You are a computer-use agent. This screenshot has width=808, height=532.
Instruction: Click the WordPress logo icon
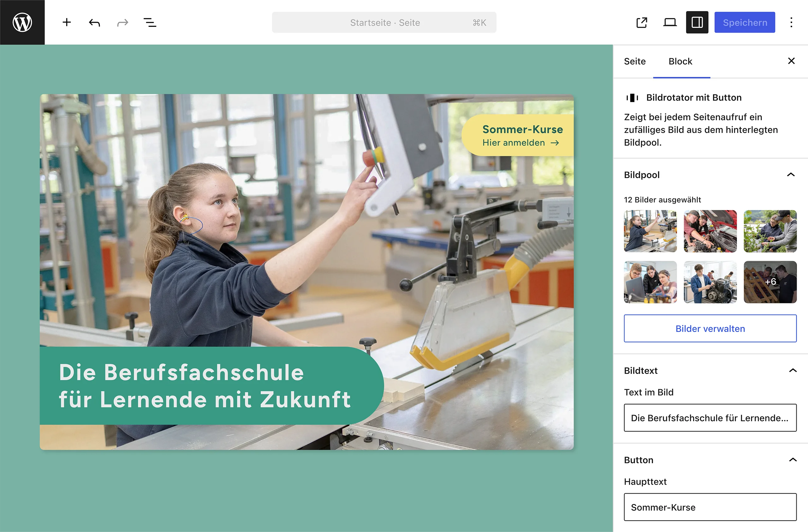pos(22,22)
